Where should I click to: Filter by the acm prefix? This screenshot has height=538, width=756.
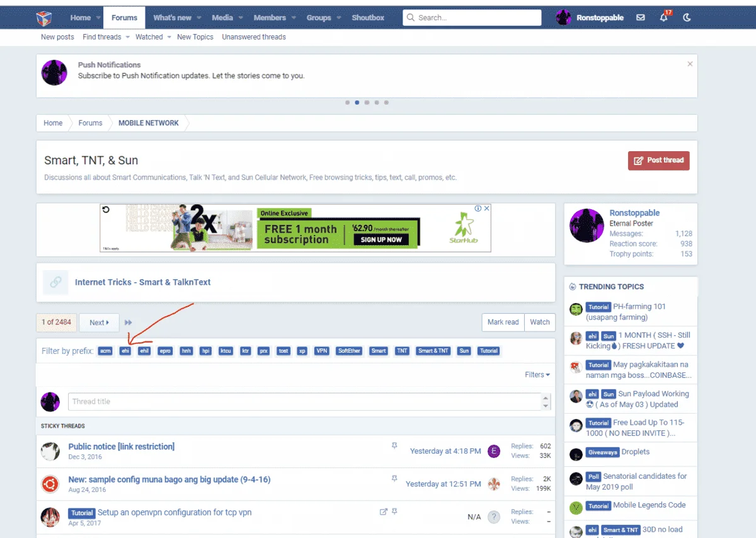(105, 351)
